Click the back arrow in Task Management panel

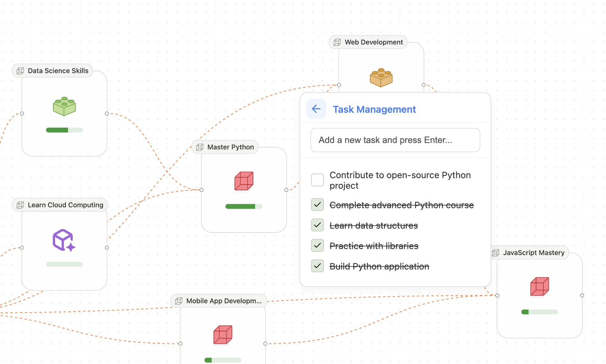click(316, 109)
